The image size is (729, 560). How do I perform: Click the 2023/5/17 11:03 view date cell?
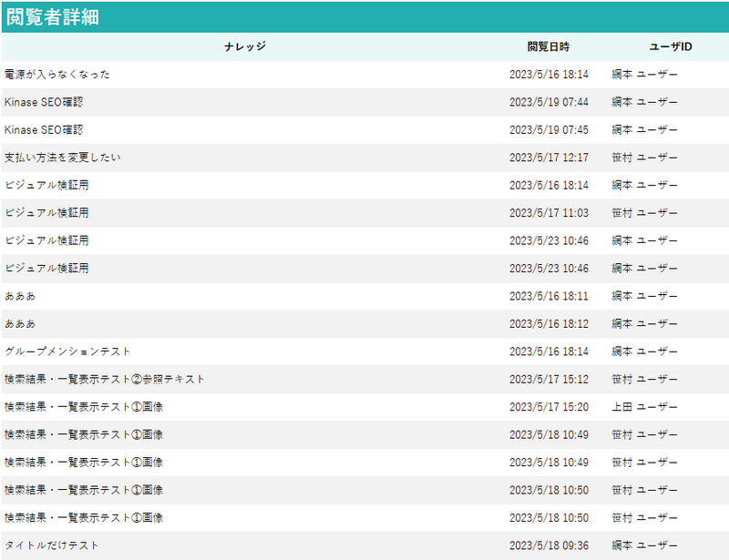click(549, 213)
